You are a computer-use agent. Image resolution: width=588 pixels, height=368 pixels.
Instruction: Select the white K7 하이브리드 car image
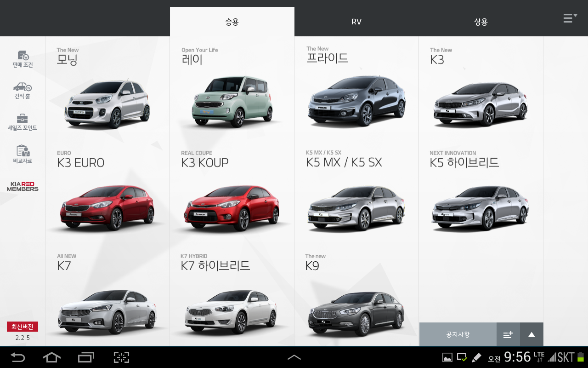click(232, 312)
